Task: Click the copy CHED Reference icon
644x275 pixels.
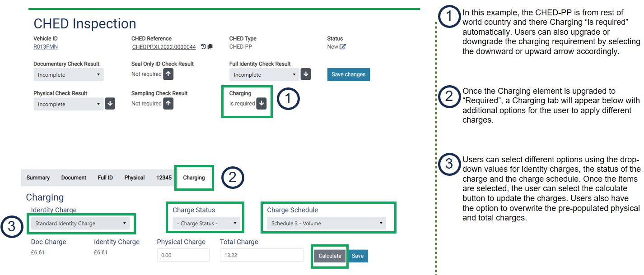Action: click(210, 46)
